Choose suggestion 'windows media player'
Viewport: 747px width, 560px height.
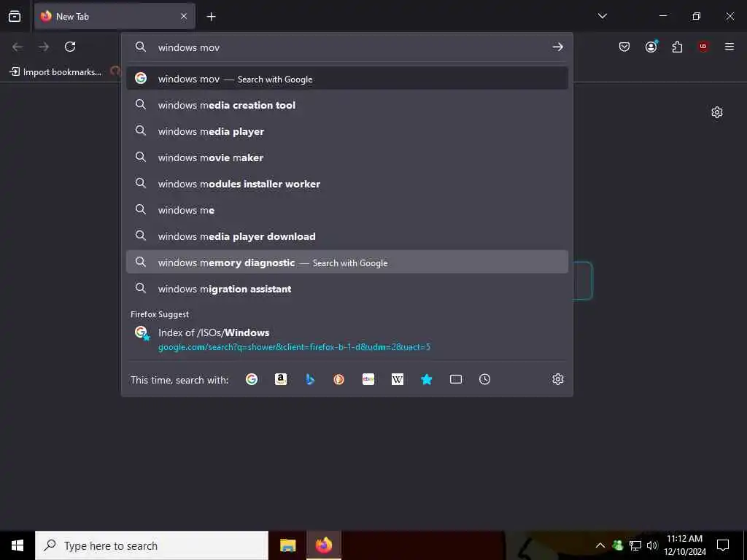pyautogui.click(x=347, y=131)
